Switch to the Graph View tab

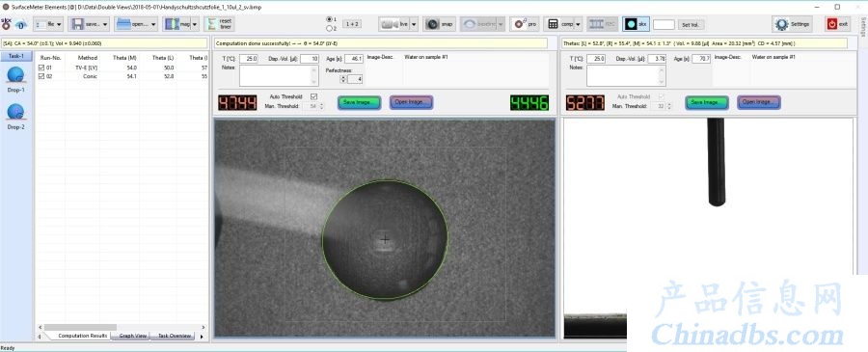tap(133, 336)
